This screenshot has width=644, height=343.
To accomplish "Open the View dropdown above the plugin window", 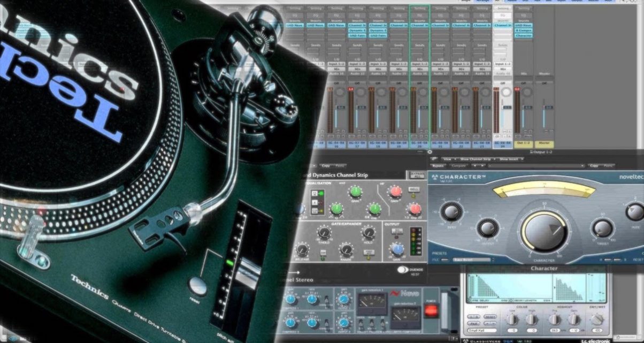I will [x=449, y=158].
